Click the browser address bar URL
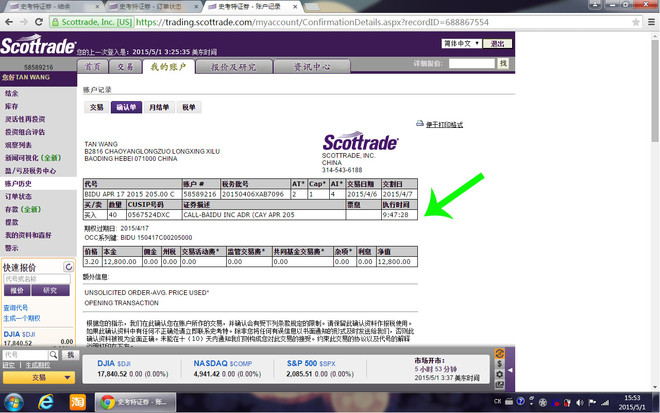 pos(312,22)
